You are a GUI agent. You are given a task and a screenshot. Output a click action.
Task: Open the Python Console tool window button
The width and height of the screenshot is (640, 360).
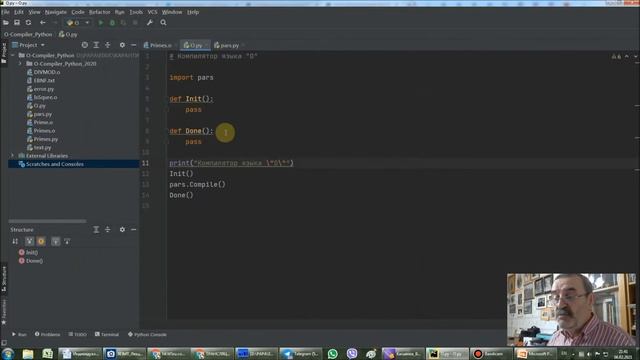click(147, 334)
